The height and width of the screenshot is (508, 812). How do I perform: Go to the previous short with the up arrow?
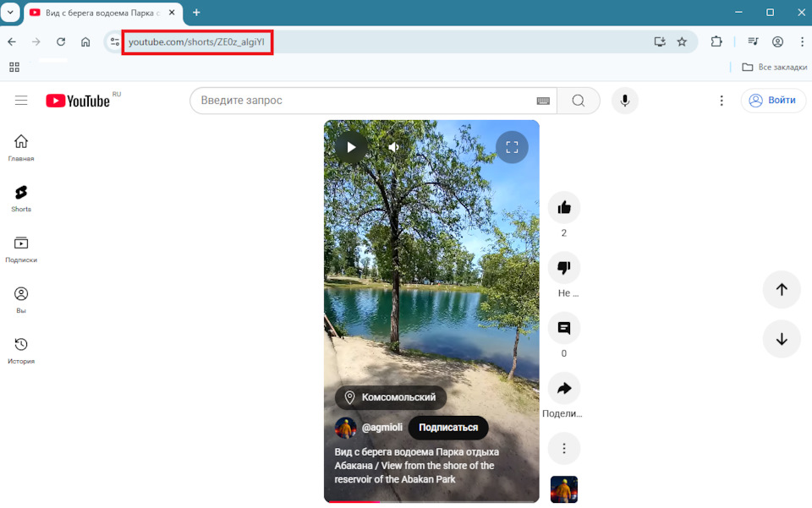coord(782,290)
